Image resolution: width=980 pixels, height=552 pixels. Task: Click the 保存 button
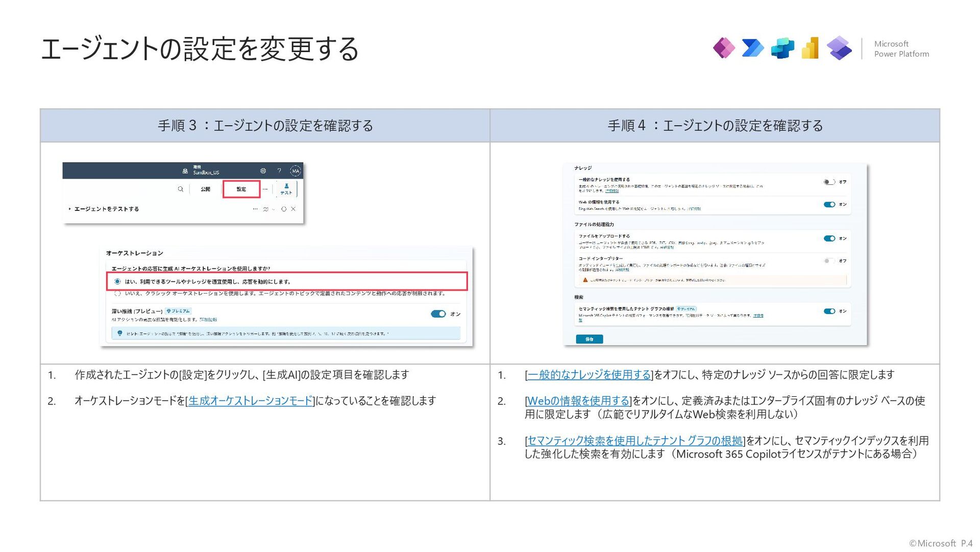[589, 339]
